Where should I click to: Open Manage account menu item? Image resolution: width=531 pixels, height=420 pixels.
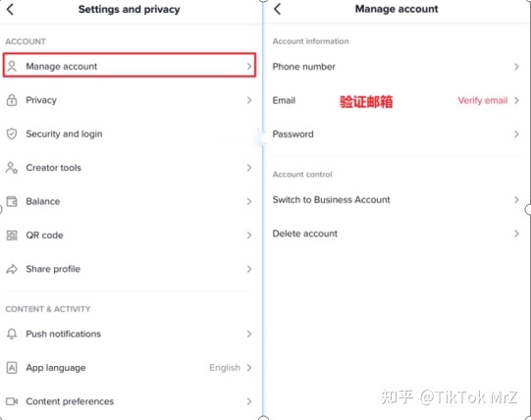click(x=130, y=65)
